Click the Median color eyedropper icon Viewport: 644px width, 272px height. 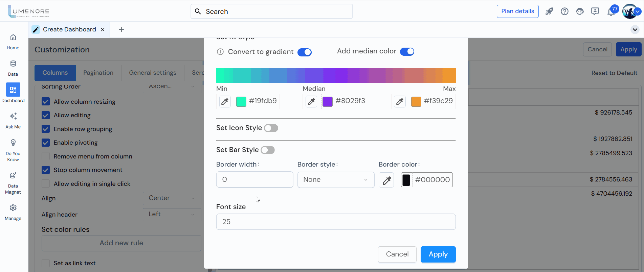tap(311, 101)
